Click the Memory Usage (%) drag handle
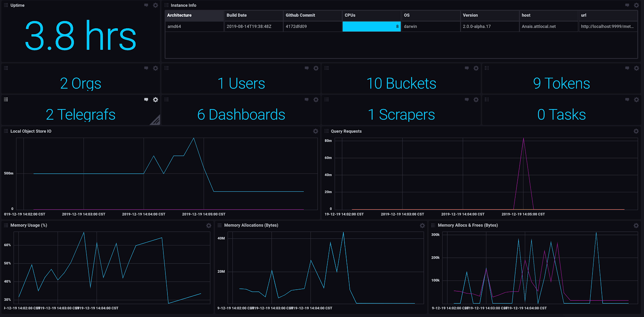 [6, 225]
